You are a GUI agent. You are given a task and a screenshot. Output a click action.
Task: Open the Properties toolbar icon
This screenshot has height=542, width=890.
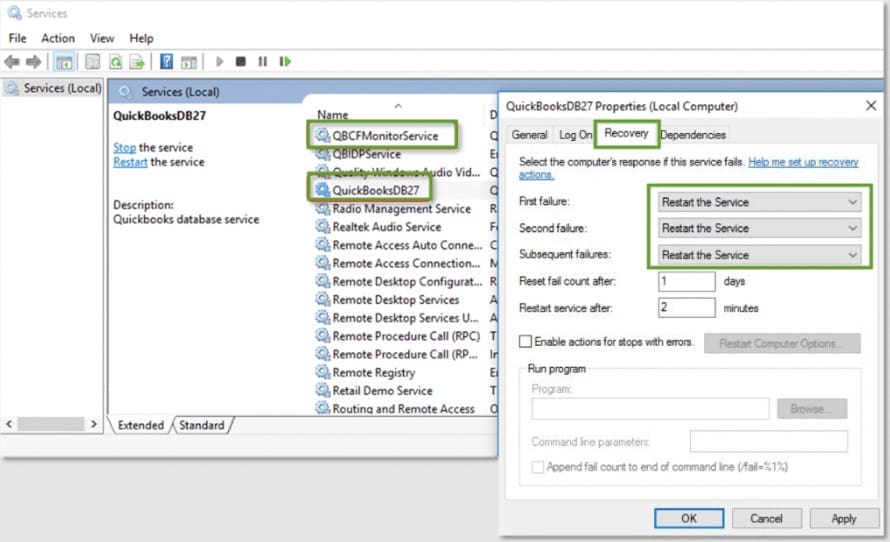[x=93, y=61]
